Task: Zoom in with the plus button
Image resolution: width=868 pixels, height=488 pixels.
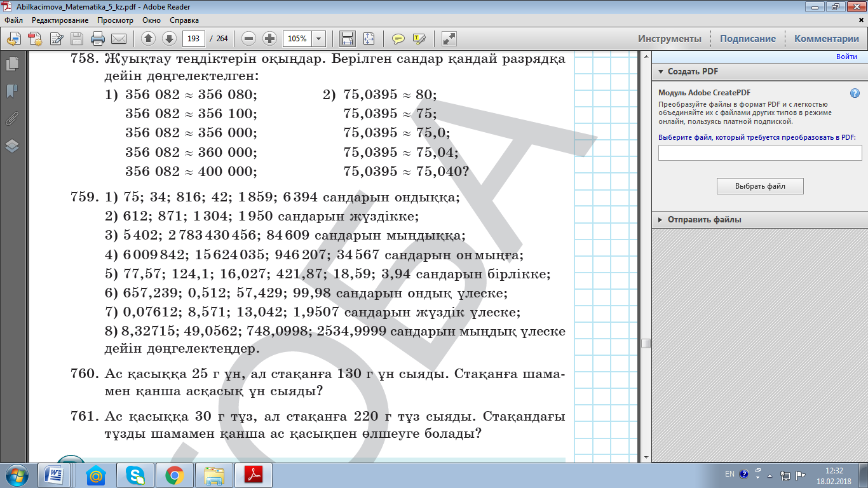Action: point(269,39)
